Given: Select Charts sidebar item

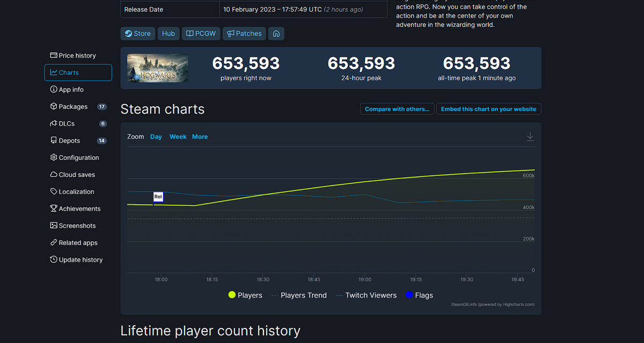Looking at the screenshot, I should coord(78,72).
